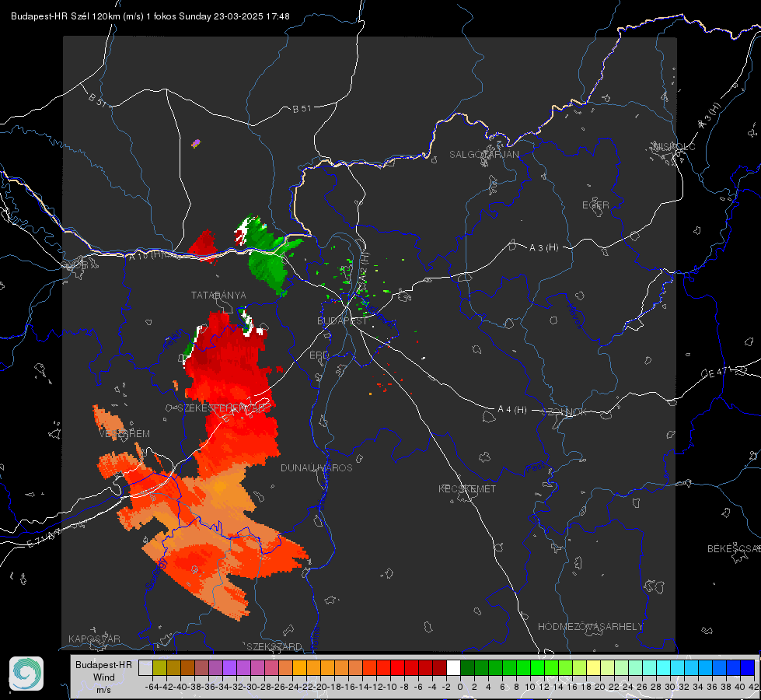Click the SALGOTARJAN city label
761x700 pixels.
pos(483,155)
